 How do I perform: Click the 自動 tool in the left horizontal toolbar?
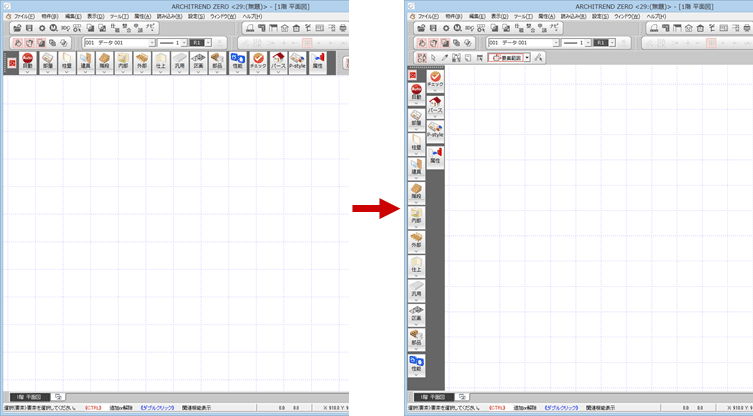click(27, 62)
